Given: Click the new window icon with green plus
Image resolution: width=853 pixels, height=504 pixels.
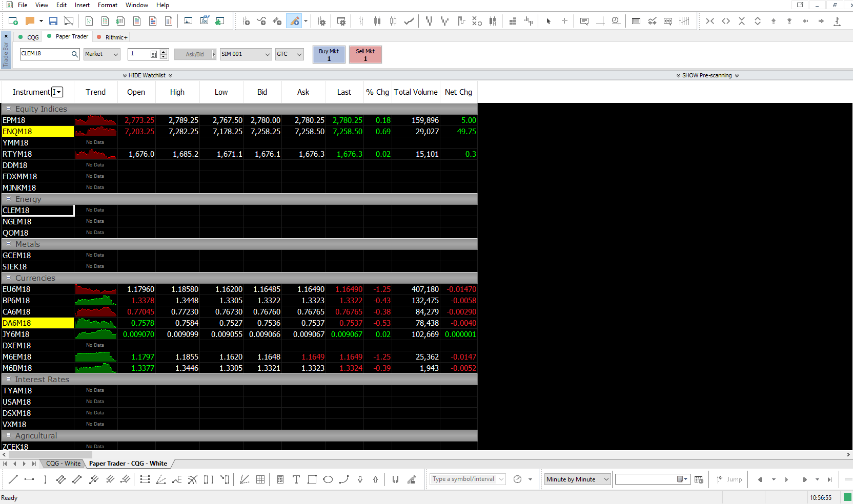Looking at the screenshot, I should [13, 21].
